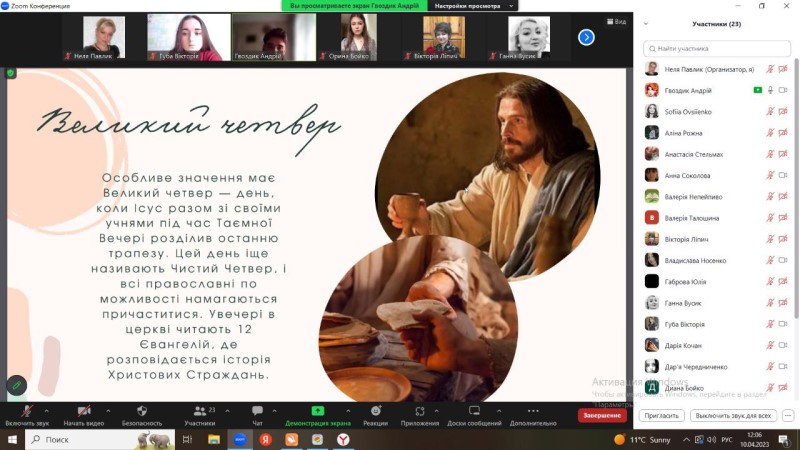Toggle camera icon for Гвоздик Андрій
The width and height of the screenshot is (800, 450).
[783, 90]
